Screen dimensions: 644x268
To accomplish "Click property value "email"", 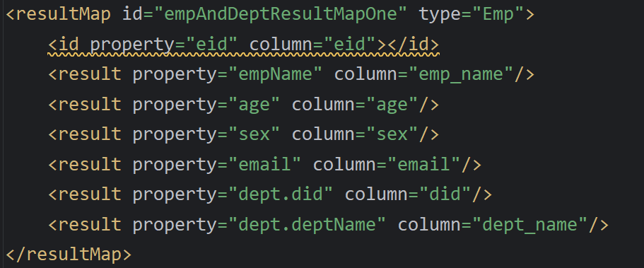I will pos(265,165).
